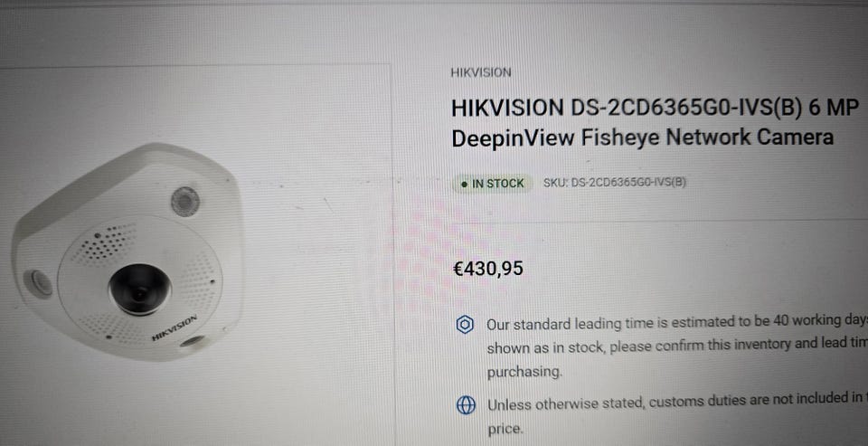Screen dimensions: 868x446
Task: Click the green dot in stock indicator
Action: tap(464, 184)
